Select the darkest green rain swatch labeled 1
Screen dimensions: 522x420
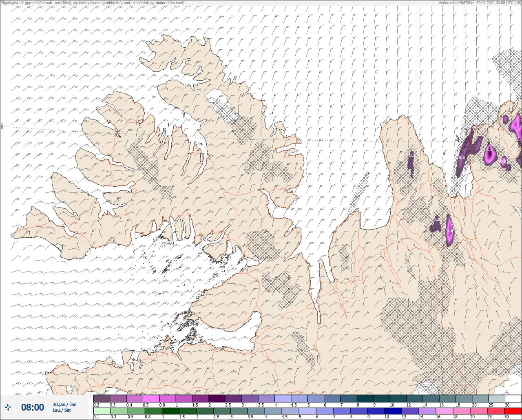(x=170, y=411)
